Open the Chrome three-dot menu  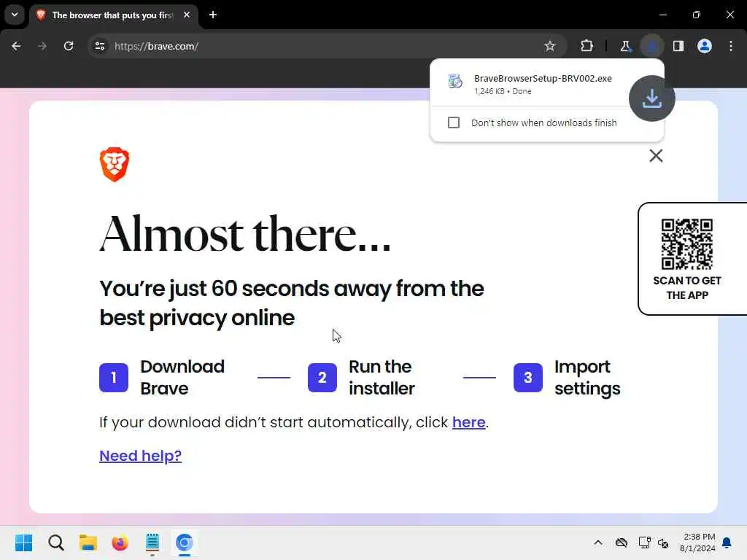tap(731, 46)
